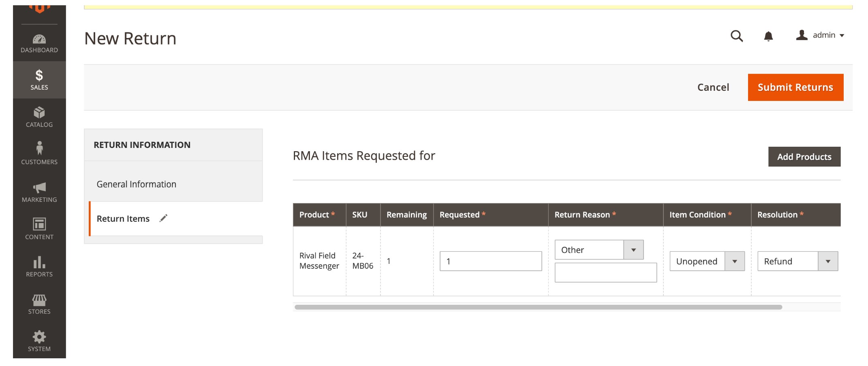Switch to the General Information section

136,184
